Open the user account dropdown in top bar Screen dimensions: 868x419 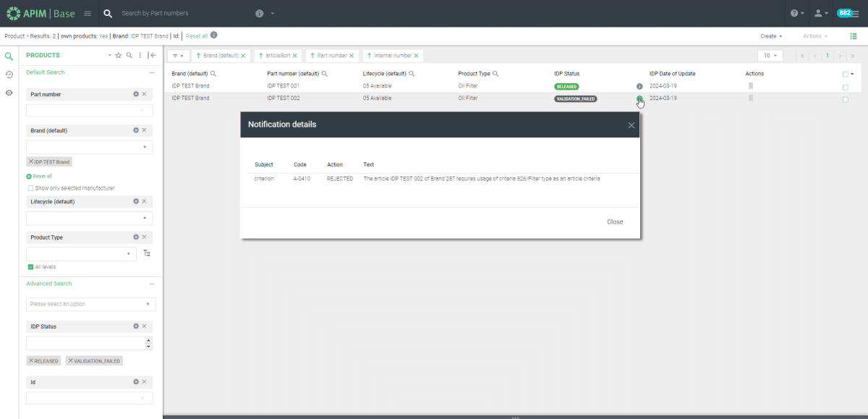820,12
